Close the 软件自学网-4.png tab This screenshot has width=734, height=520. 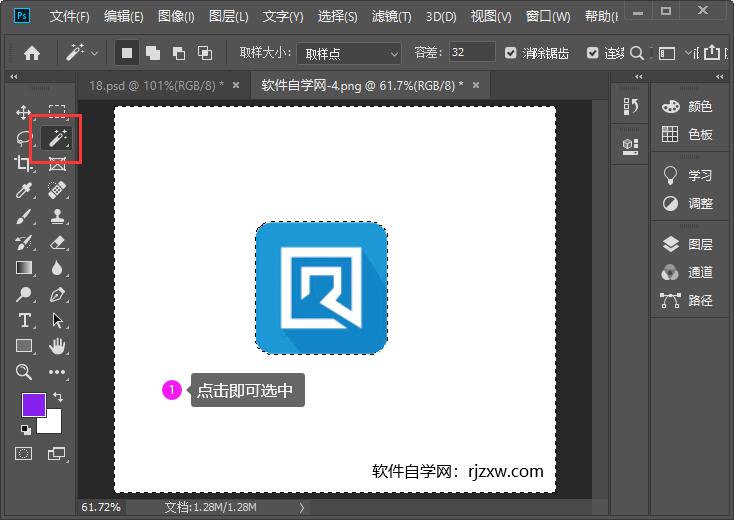476,85
